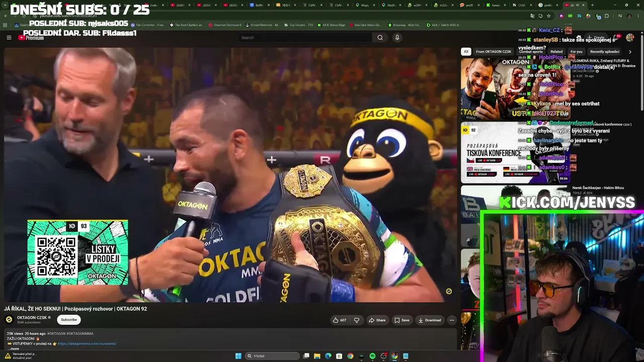Expand the description with '...more'
Screen dimensions: 644x362
coord(14,348)
